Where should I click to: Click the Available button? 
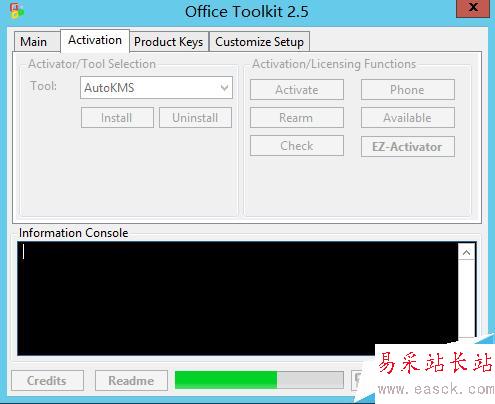[408, 118]
